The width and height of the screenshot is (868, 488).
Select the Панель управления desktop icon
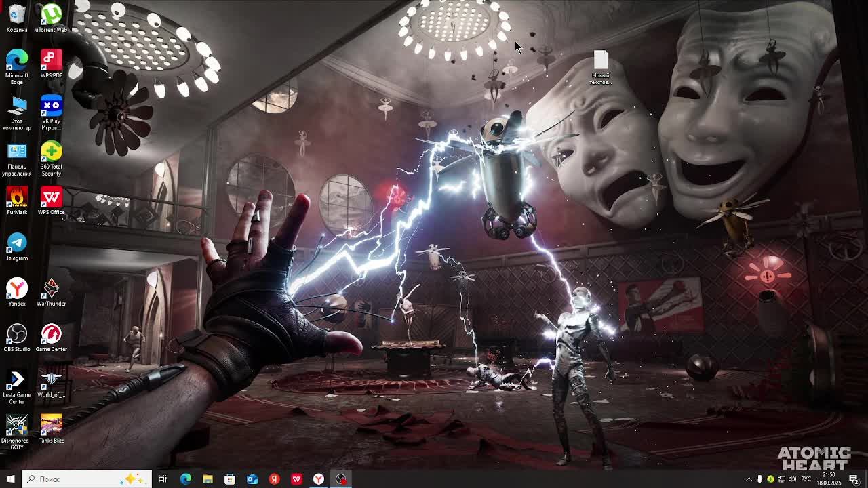tap(17, 159)
